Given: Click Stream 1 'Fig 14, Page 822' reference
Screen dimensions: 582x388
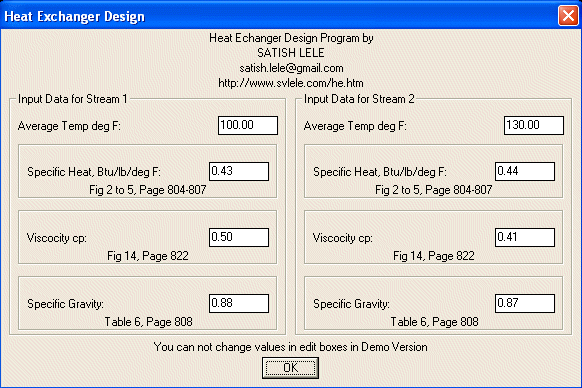Looking at the screenshot, I should tap(148, 256).
